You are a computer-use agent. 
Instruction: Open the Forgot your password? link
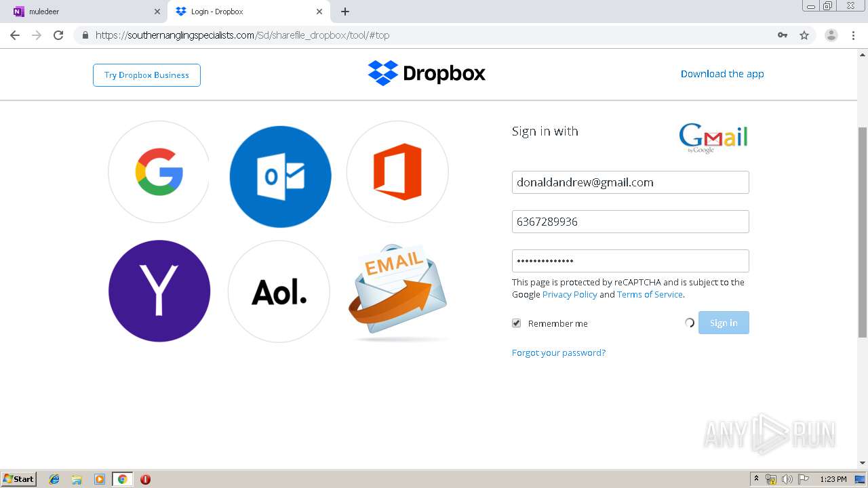559,352
